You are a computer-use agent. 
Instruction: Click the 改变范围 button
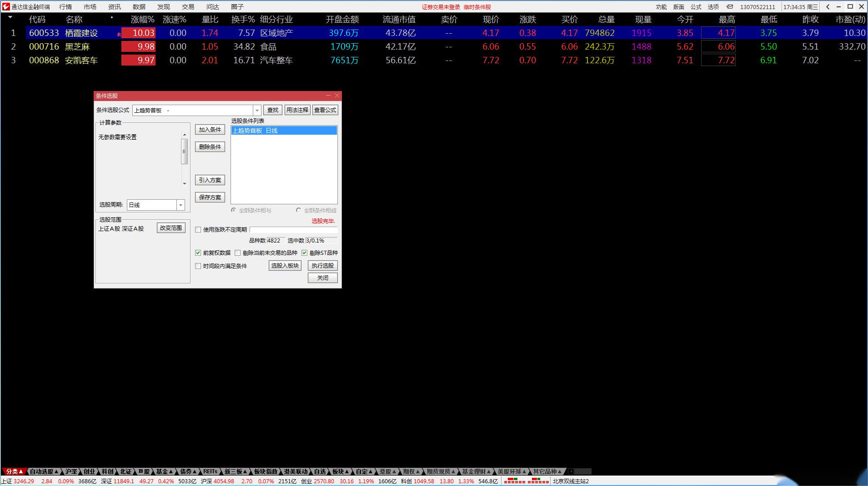coord(171,228)
